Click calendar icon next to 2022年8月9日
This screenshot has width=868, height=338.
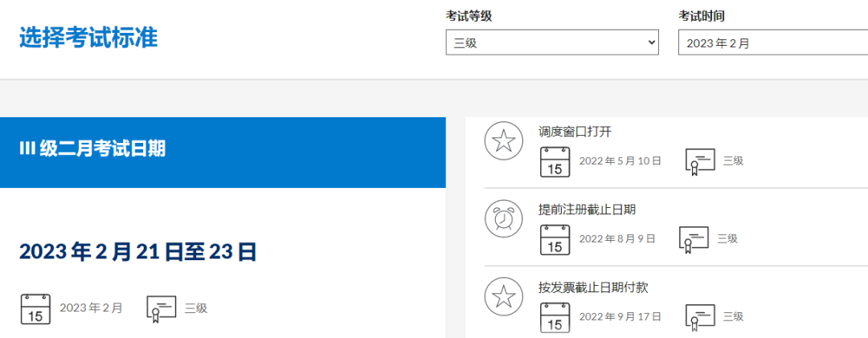[x=555, y=238]
